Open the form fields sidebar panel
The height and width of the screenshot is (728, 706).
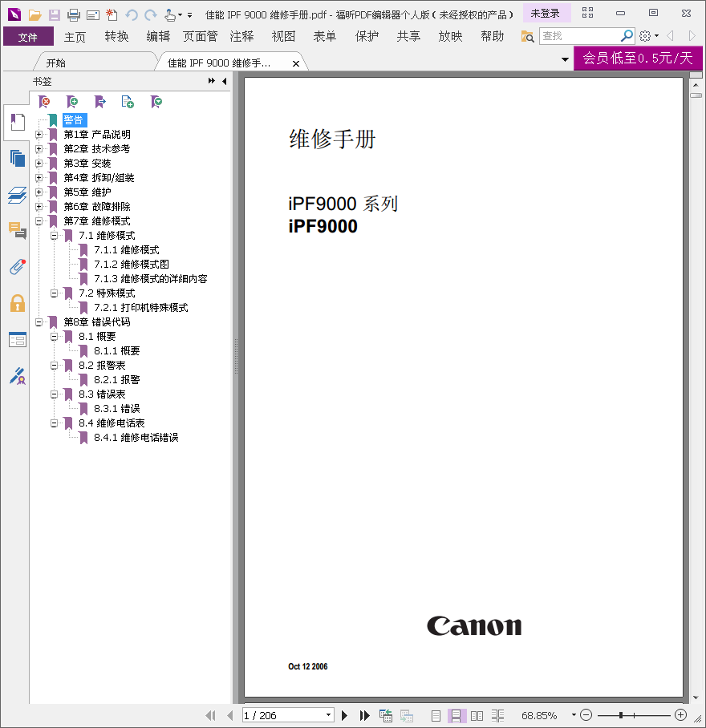point(17,340)
